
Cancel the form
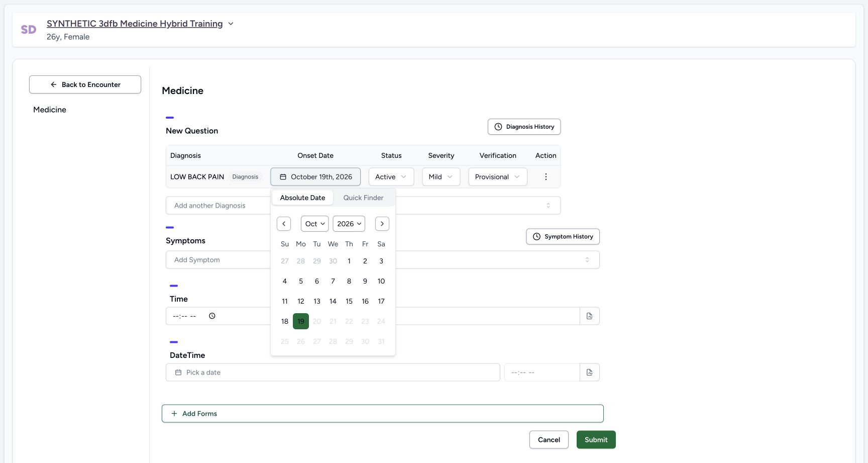pyautogui.click(x=549, y=440)
